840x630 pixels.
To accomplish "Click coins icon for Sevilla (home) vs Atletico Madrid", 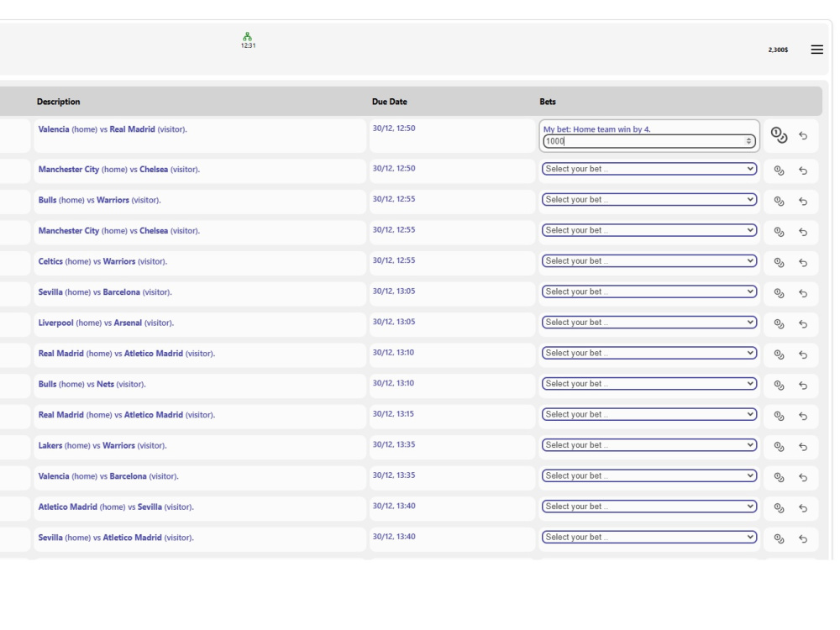I will click(x=779, y=538).
